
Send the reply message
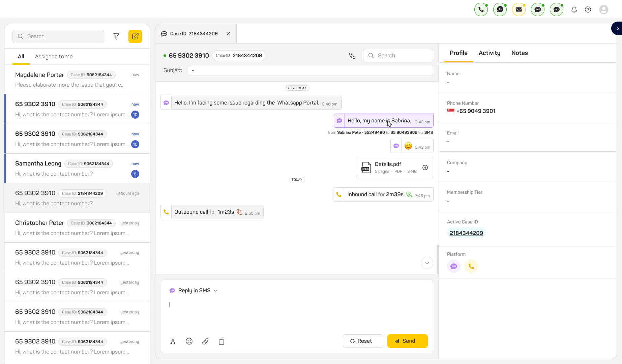[x=407, y=341]
